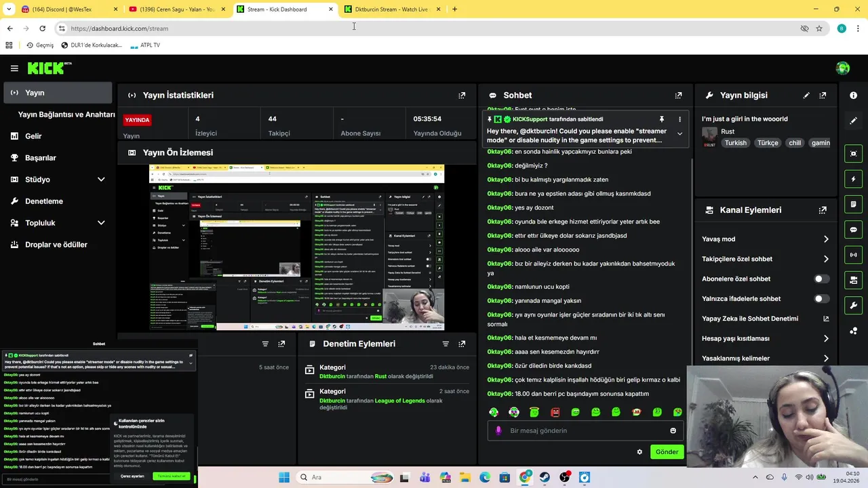Open the user avatar in the top-right corner
The height and width of the screenshot is (488, 868).
pyautogui.click(x=843, y=68)
